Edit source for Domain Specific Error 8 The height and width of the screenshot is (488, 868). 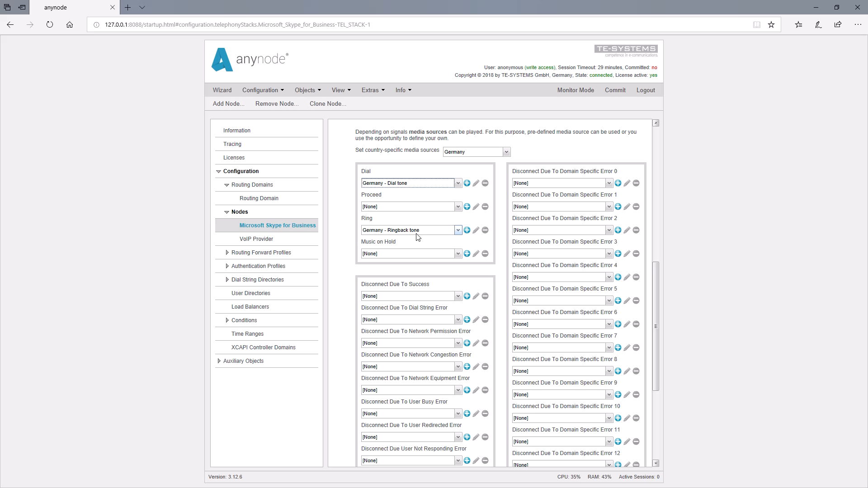click(x=627, y=371)
